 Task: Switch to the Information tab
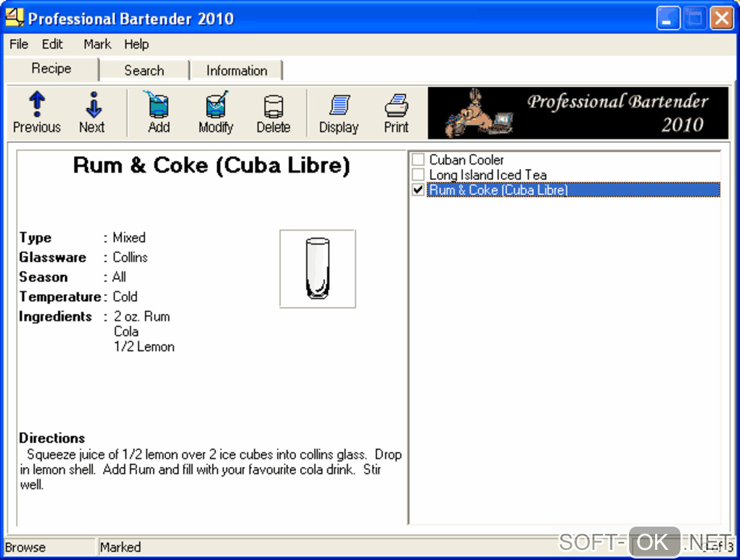click(x=237, y=71)
